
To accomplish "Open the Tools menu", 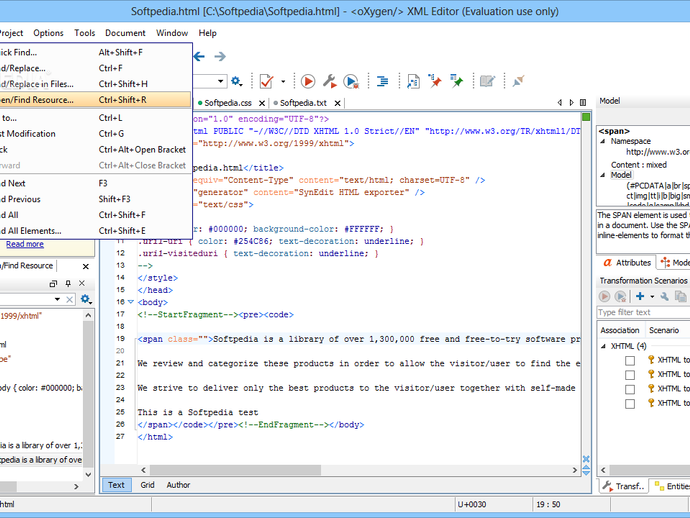I will pos(84,33).
